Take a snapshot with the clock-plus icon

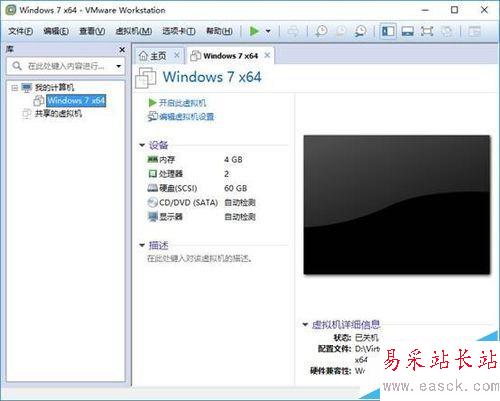321,31
